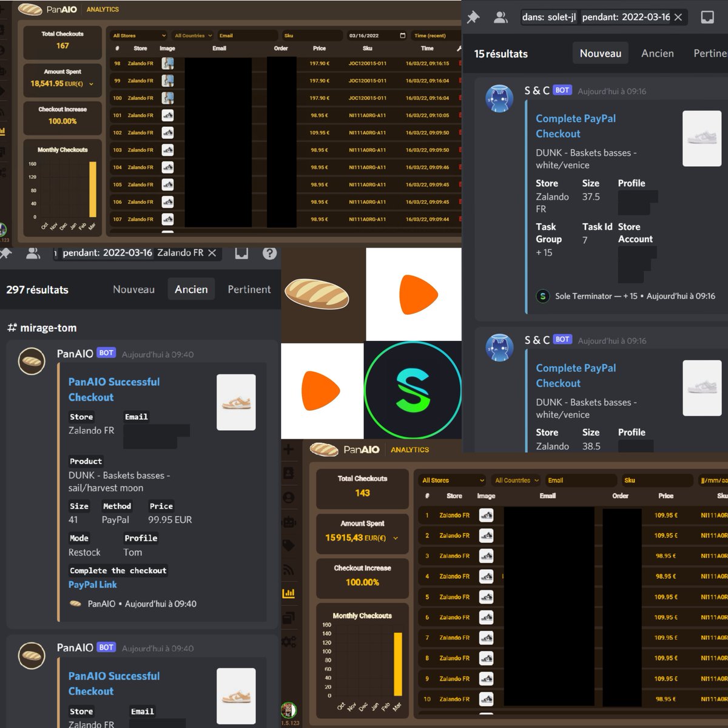Screen dimensions: 728x728
Task: Select the Ancien tab in the 15 résultats panel
Action: tap(658, 53)
